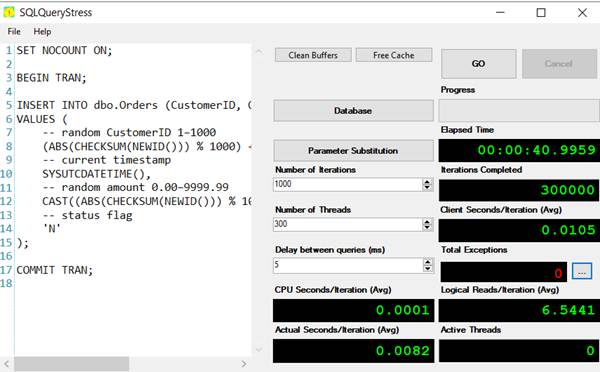
Task: Click the '-- current timestamp' comment
Action: [106, 160]
